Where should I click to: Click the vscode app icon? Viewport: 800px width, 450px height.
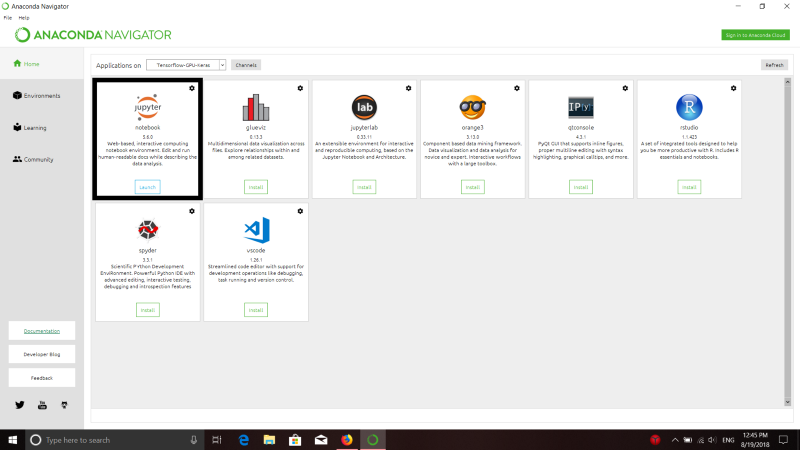coord(256,230)
